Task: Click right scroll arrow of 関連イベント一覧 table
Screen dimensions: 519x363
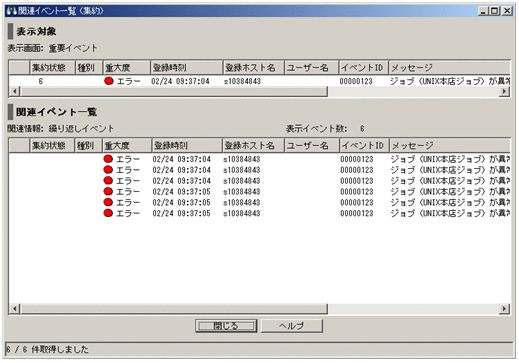Action: (505, 309)
